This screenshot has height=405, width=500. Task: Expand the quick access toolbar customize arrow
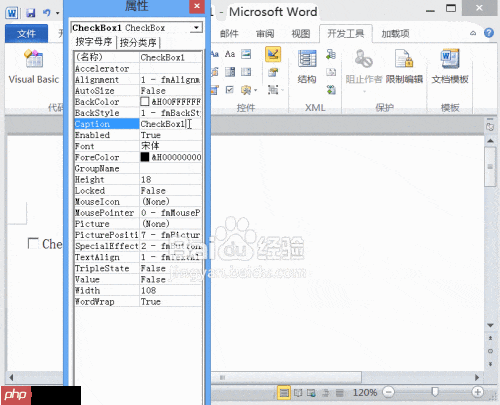[58, 13]
